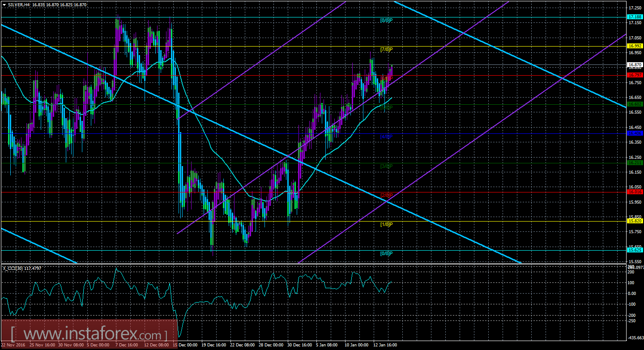Viewport: 644px width, 350px height.
Task: Click the 30 Dec 16:00 time label
Action: (x=299, y=346)
